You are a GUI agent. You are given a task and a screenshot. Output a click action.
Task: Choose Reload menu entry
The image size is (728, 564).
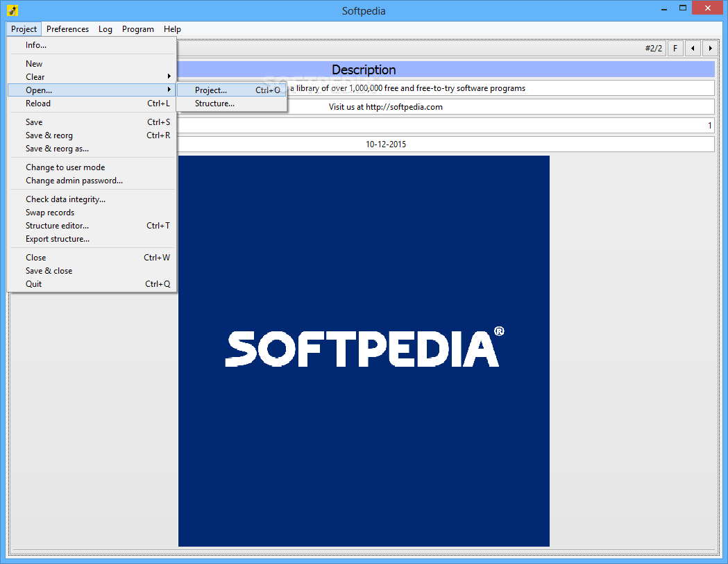(x=92, y=103)
